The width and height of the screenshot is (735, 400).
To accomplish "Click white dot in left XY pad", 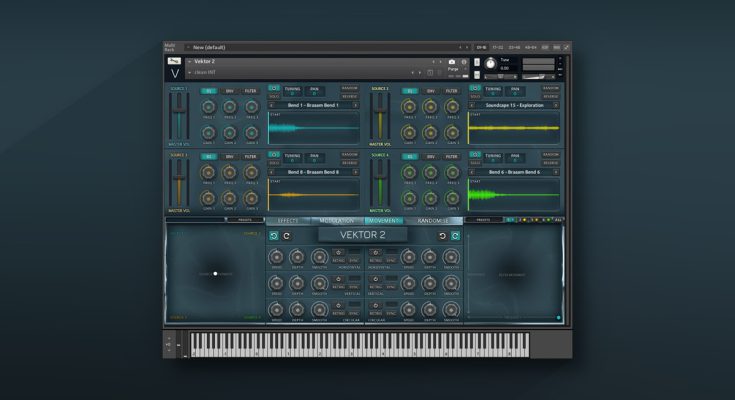I will [x=215, y=273].
